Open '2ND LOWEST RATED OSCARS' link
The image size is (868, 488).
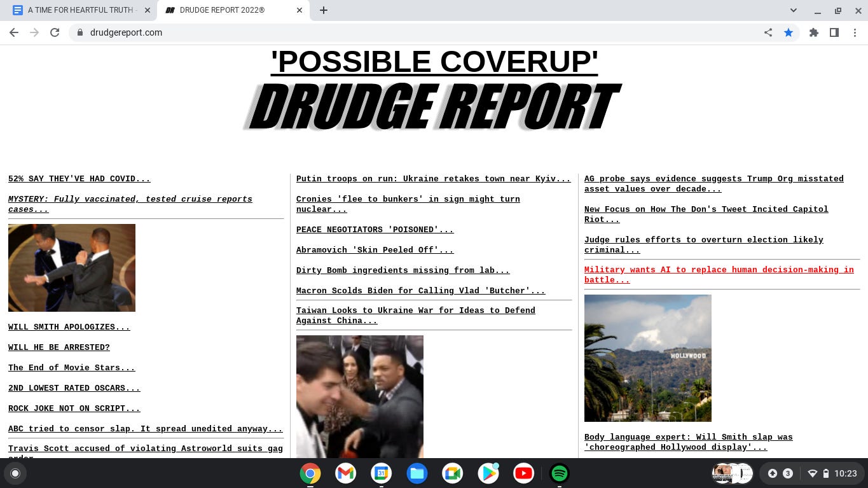74,388
